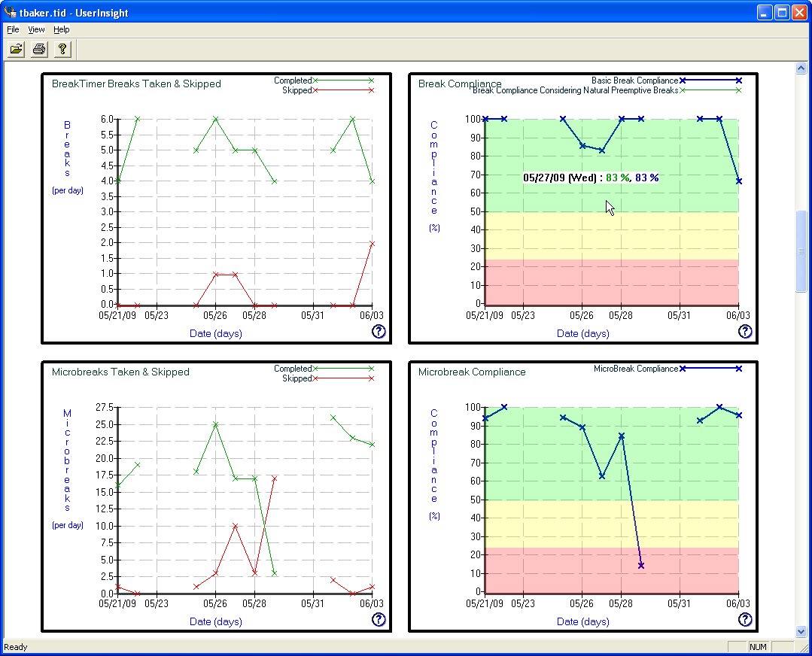Click Date (days) label under BreakTimer Breaks chart
The image size is (812, 656).
[x=215, y=333]
